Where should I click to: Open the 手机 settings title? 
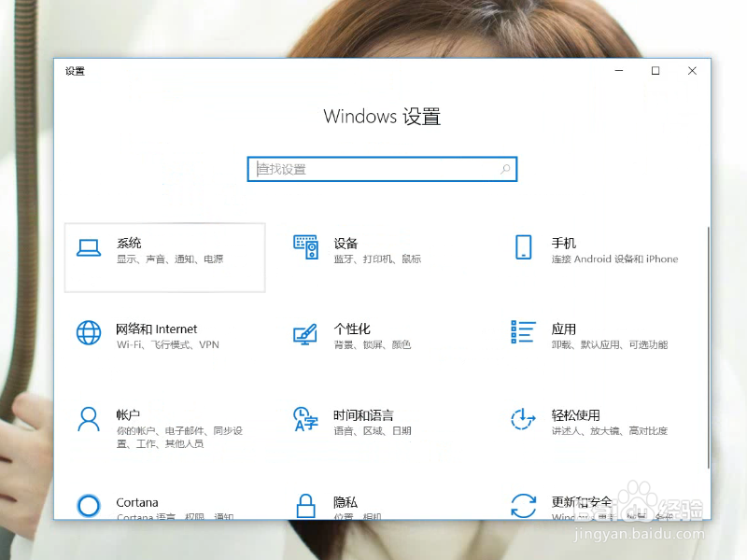coord(564,244)
